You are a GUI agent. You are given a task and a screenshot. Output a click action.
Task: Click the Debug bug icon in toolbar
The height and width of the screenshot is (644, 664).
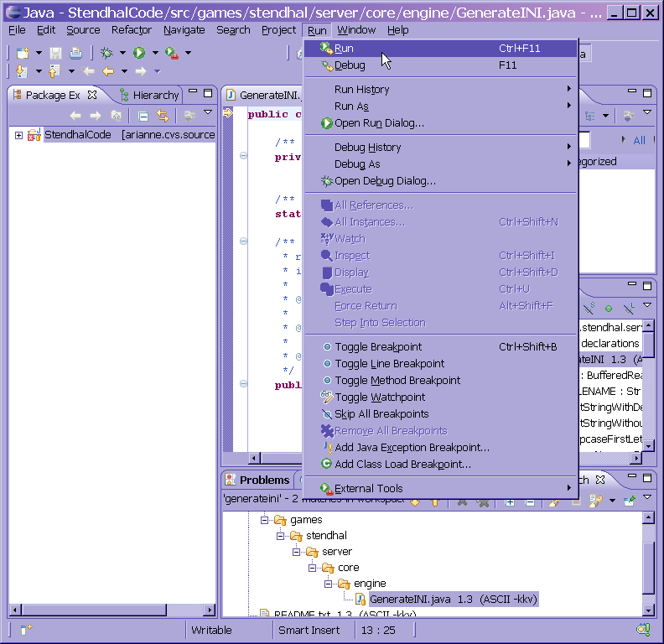pyautogui.click(x=106, y=53)
